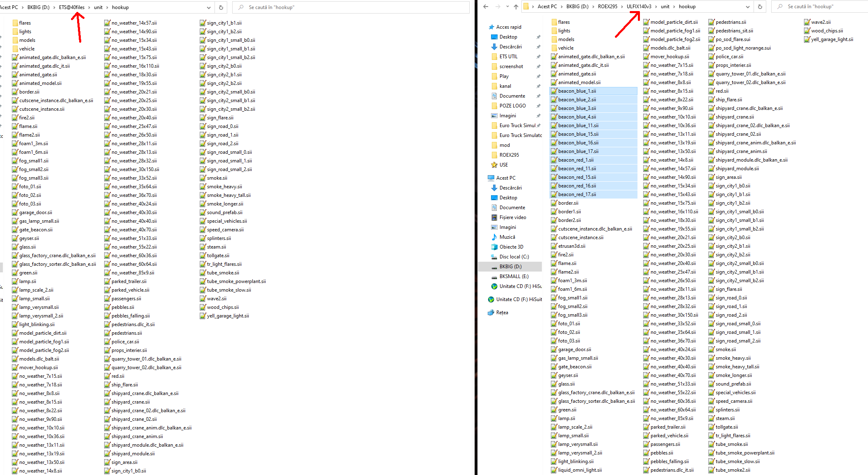
Task: Select Descărcări pinned quick access folder
Action: (510, 47)
